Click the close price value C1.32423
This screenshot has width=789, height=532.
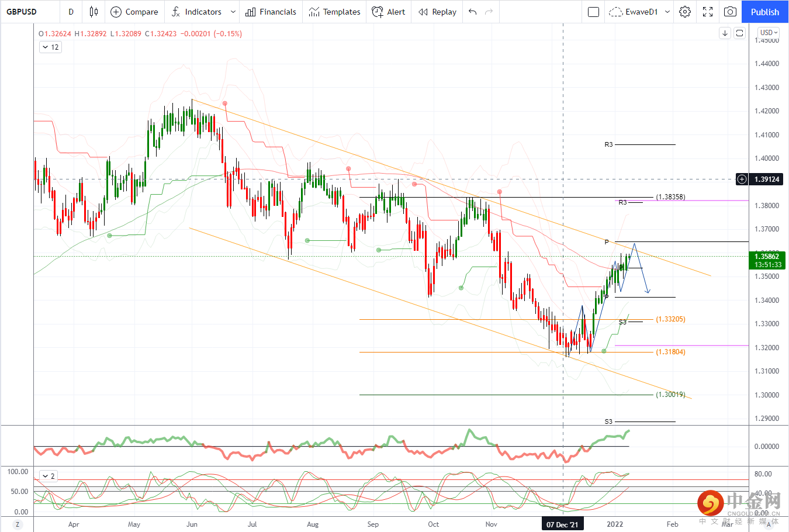tap(161, 34)
